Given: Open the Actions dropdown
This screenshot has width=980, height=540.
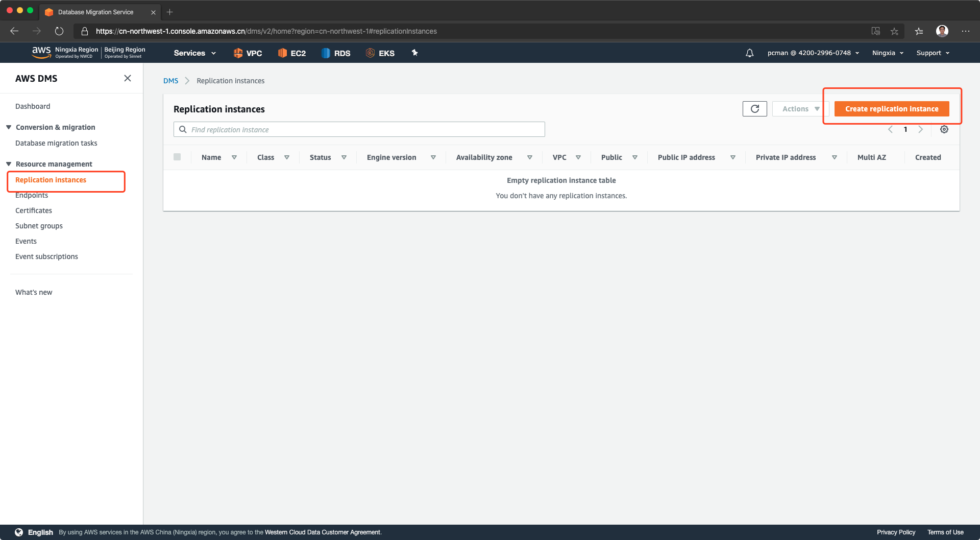Looking at the screenshot, I should coord(800,109).
